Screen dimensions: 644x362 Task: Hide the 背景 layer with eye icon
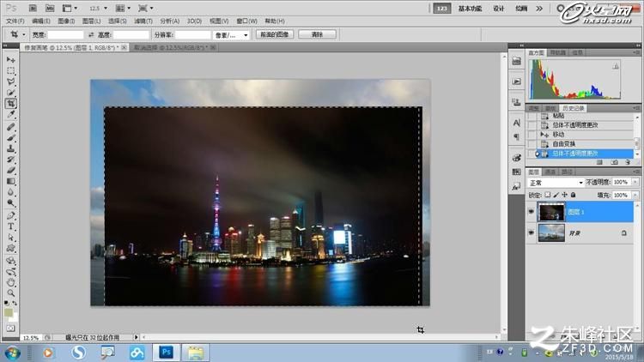[x=531, y=232]
